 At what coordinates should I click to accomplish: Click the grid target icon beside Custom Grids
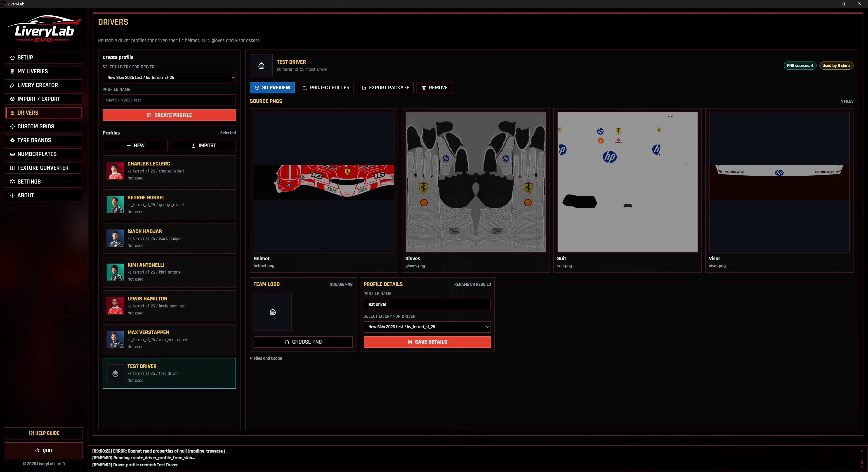click(x=12, y=127)
